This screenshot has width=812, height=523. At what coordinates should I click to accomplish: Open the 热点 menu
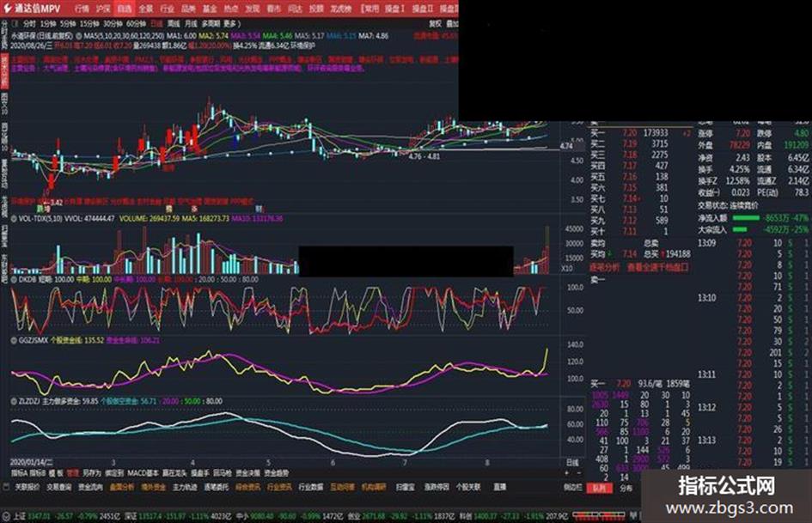(231, 9)
